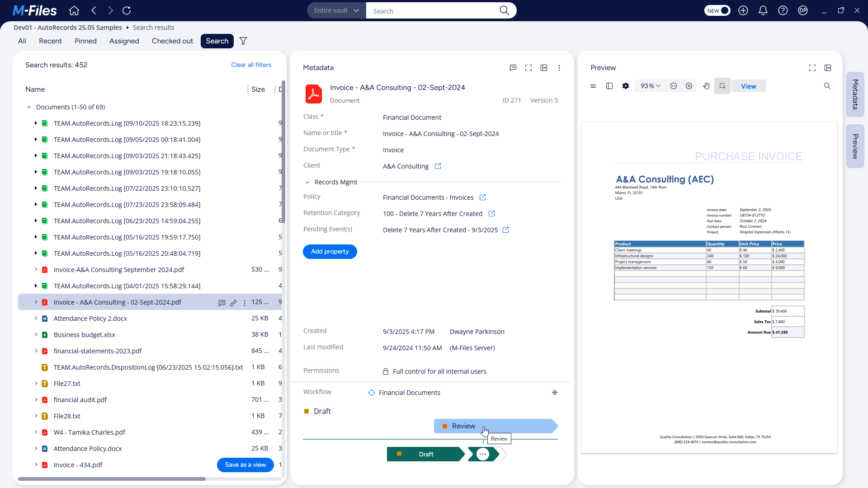Expand the Metadata panel to full screen
868x488 pixels.
click(528, 68)
